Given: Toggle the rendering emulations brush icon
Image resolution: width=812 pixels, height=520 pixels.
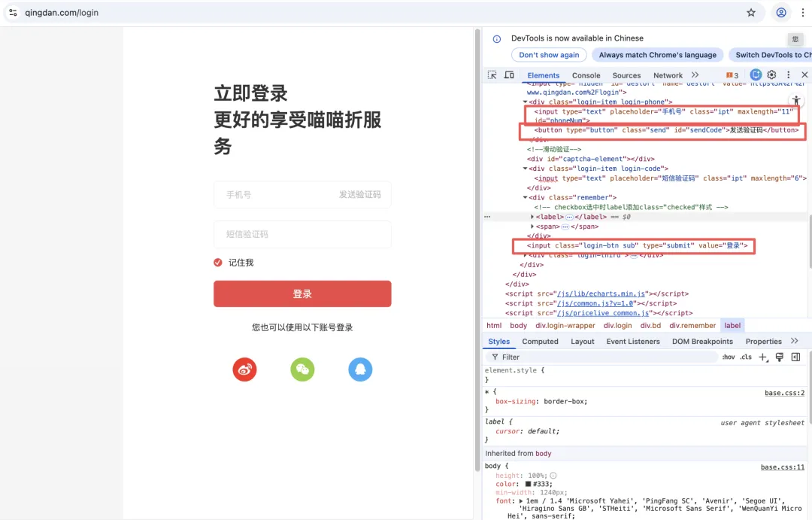Looking at the screenshot, I should [x=780, y=357].
